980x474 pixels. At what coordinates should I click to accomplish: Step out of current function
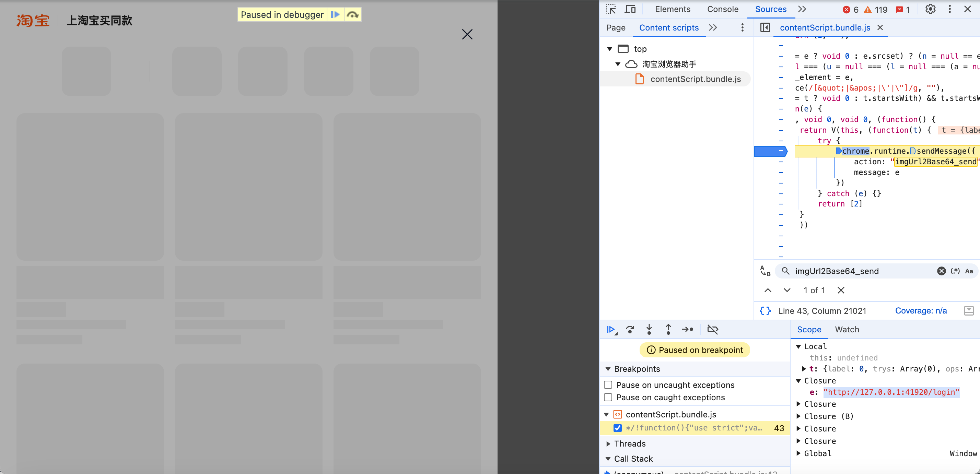(668, 330)
